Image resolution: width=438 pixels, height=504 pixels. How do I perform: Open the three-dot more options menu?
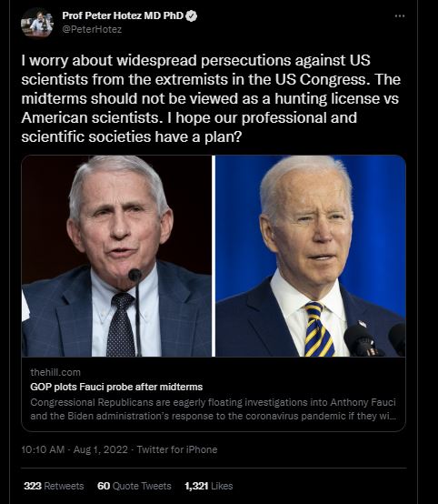tap(400, 15)
